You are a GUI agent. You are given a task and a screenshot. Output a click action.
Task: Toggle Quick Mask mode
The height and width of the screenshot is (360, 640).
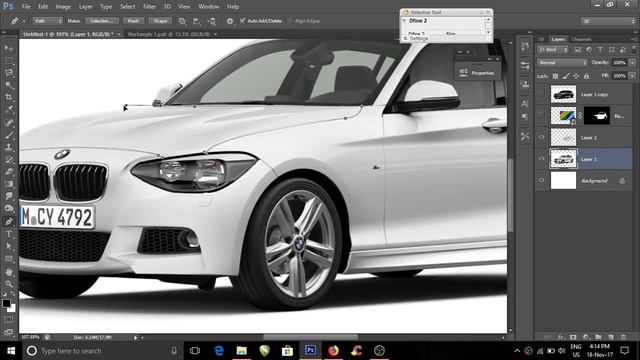(9, 320)
